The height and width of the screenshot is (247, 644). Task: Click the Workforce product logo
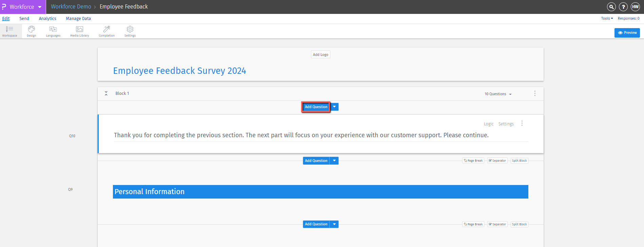click(4, 7)
